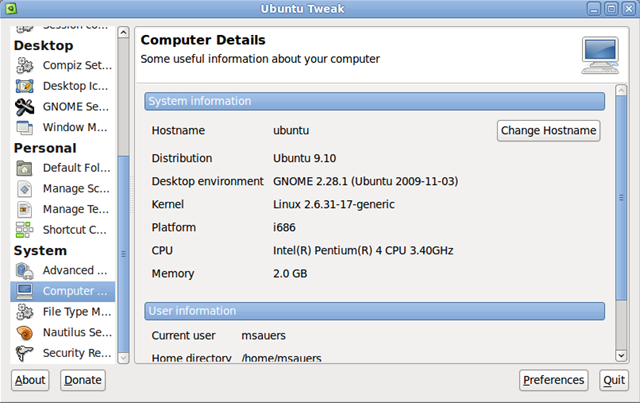Select the Desktop Icons sidebar icon
The height and width of the screenshot is (403, 640).
[x=24, y=86]
